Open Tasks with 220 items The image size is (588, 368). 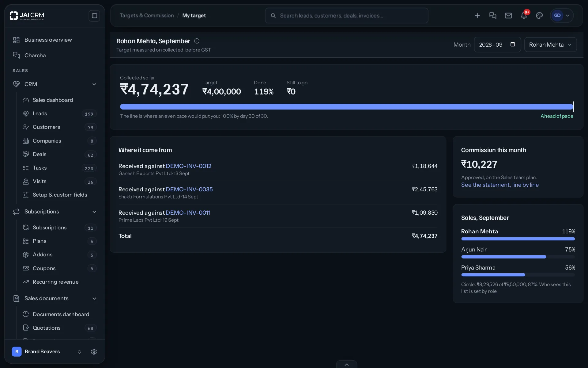[x=59, y=168]
